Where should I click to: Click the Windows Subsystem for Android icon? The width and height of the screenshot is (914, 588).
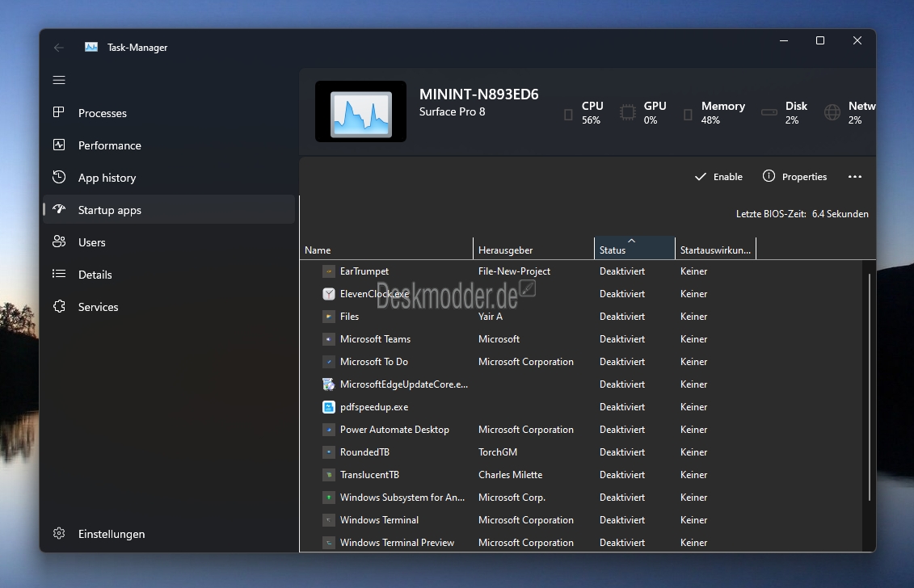(x=329, y=497)
